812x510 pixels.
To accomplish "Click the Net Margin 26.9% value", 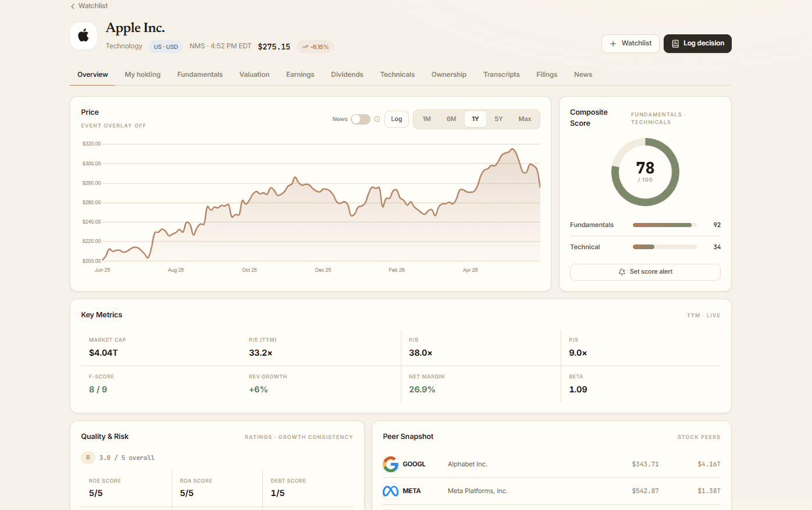I will (422, 389).
